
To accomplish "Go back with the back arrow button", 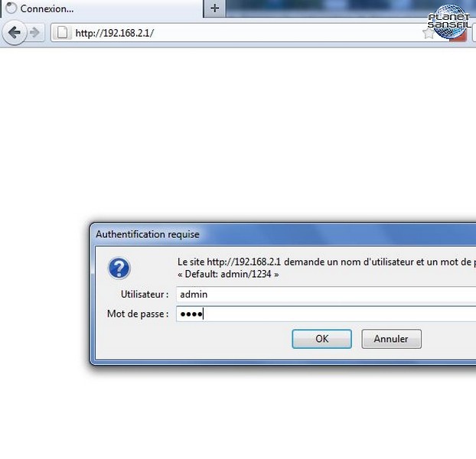I will 14,32.
